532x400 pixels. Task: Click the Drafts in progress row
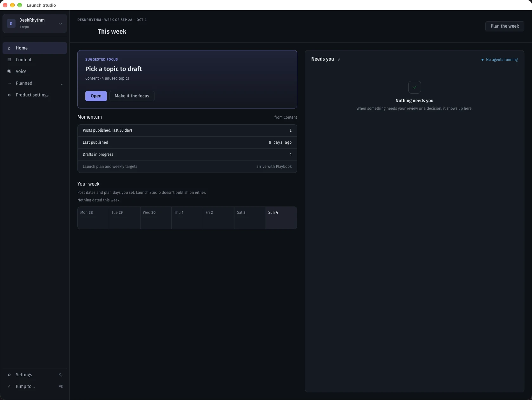tap(187, 154)
